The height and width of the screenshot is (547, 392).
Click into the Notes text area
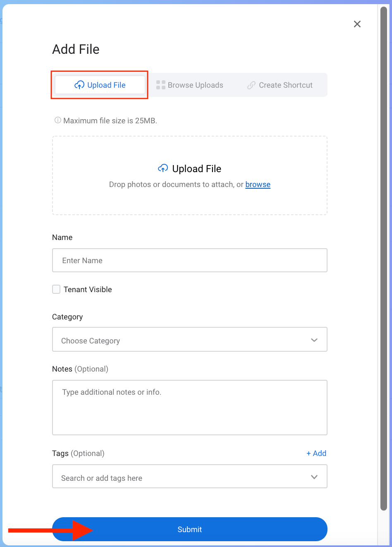click(x=190, y=408)
